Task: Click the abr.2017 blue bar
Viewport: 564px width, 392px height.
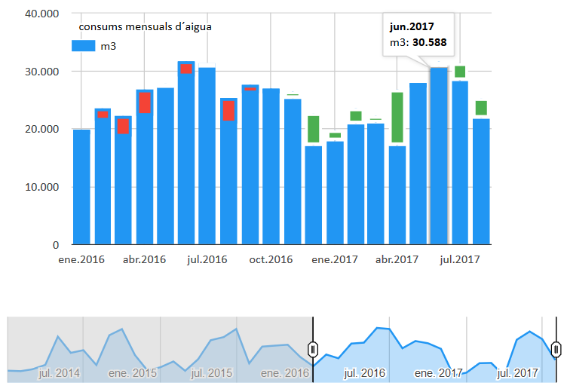Action: pos(397,195)
